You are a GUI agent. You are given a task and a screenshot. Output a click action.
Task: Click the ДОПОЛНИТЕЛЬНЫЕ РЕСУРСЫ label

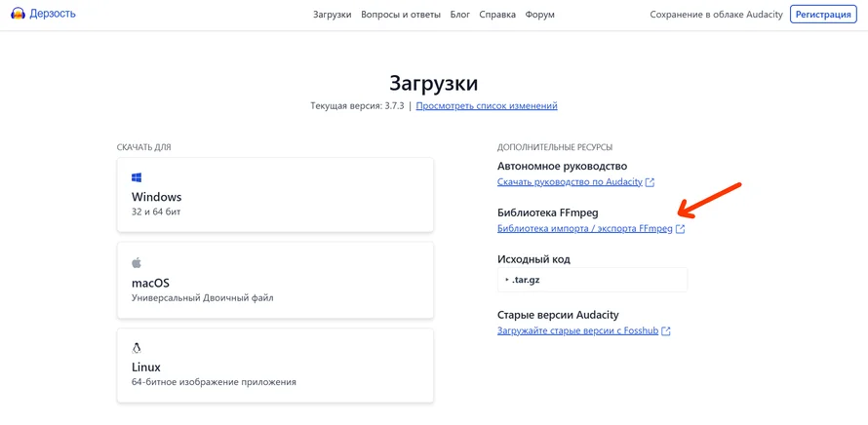[555, 148]
